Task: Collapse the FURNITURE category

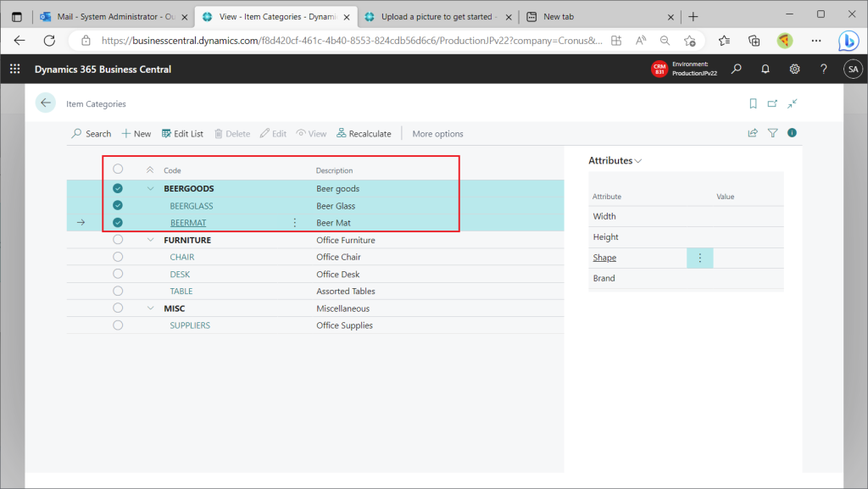Action: pyautogui.click(x=150, y=240)
